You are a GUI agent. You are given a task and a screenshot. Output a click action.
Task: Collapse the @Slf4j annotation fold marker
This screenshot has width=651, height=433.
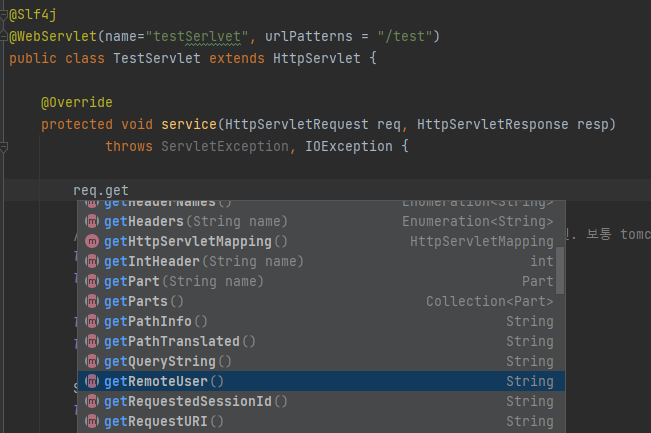point(3,15)
